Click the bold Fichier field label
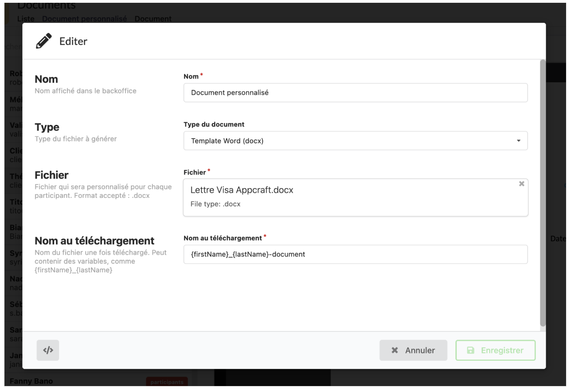 click(x=195, y=172)
